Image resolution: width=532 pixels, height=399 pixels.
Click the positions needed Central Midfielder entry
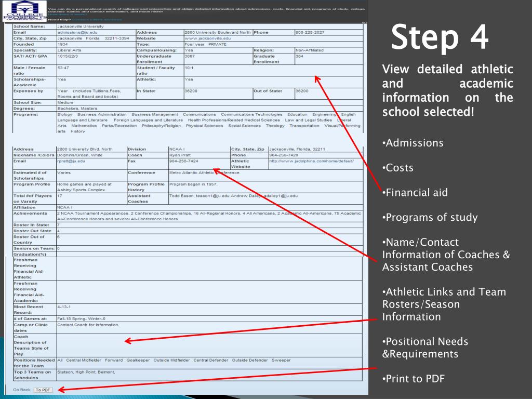pos(84,361)
